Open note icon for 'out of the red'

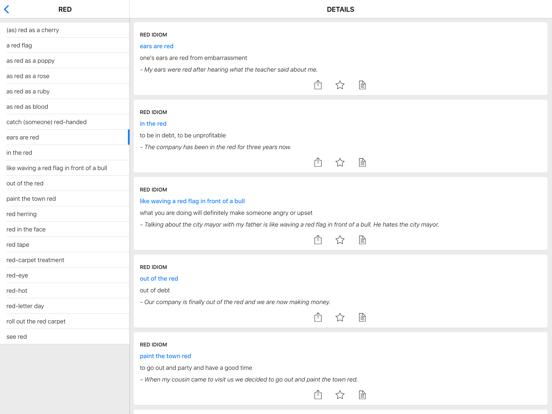click(x=362, y=317)
